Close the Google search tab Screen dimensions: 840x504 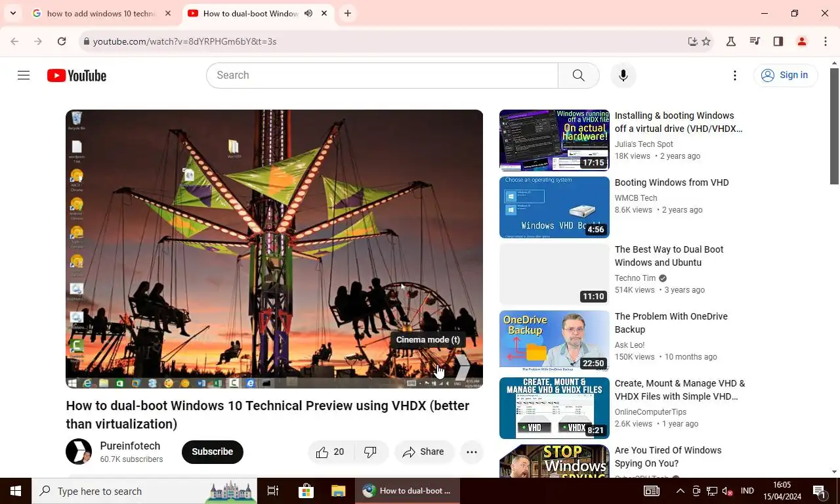[168, 13]
